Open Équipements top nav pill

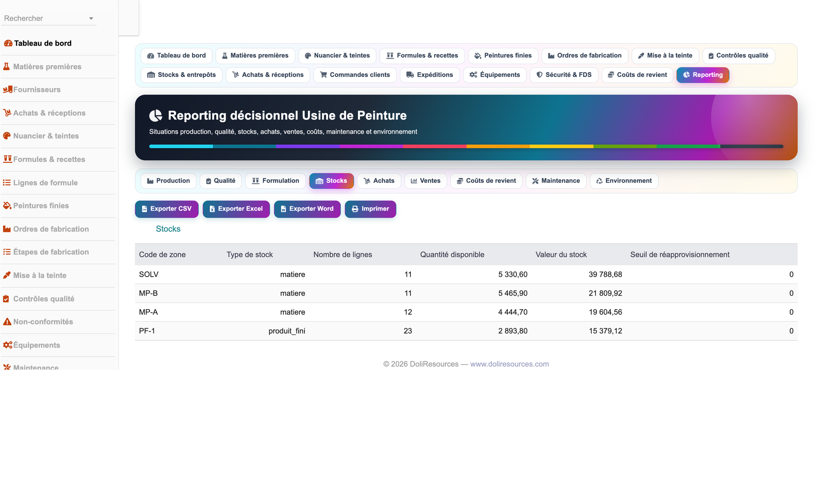(495, 75)
